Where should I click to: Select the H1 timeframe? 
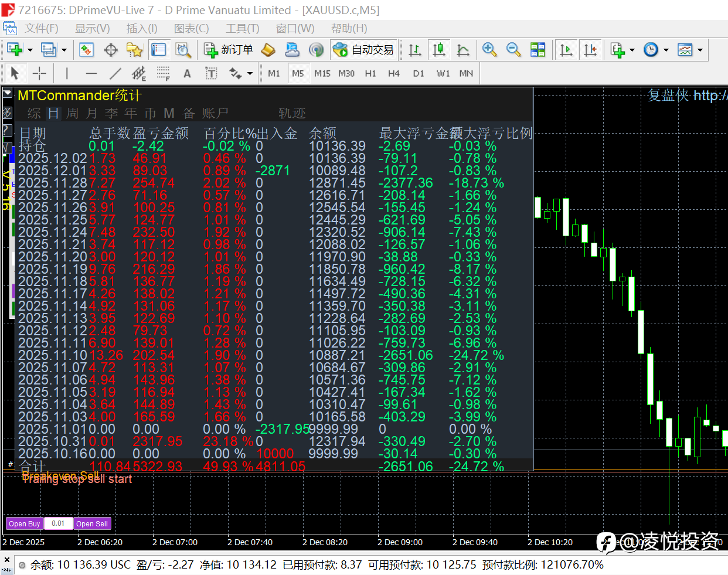370,73
